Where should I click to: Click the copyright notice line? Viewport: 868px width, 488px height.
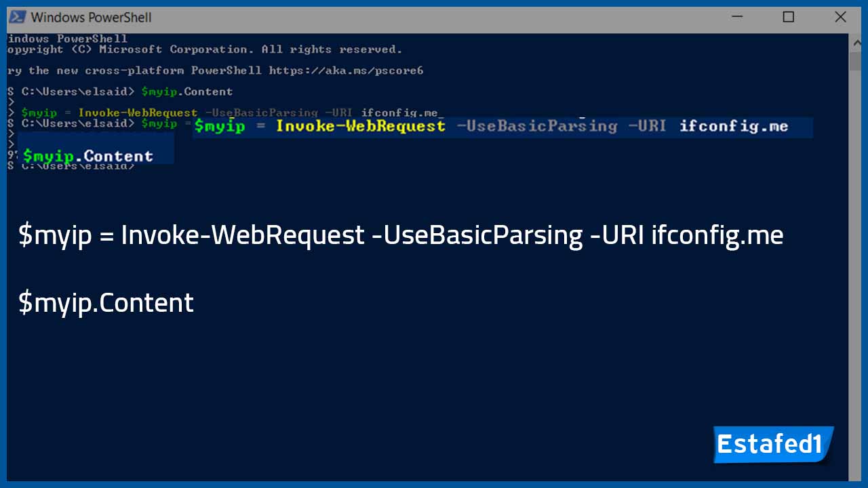tap(203, 49)
